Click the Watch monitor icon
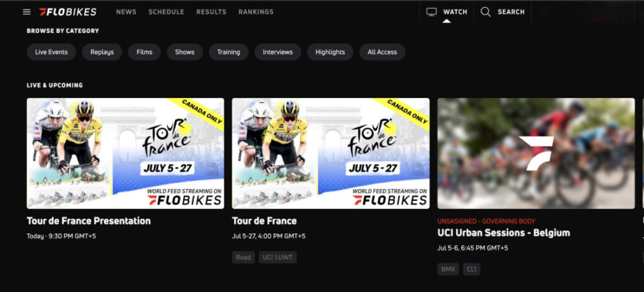Screen dimensions: 644x292 (x=431, y=12)
